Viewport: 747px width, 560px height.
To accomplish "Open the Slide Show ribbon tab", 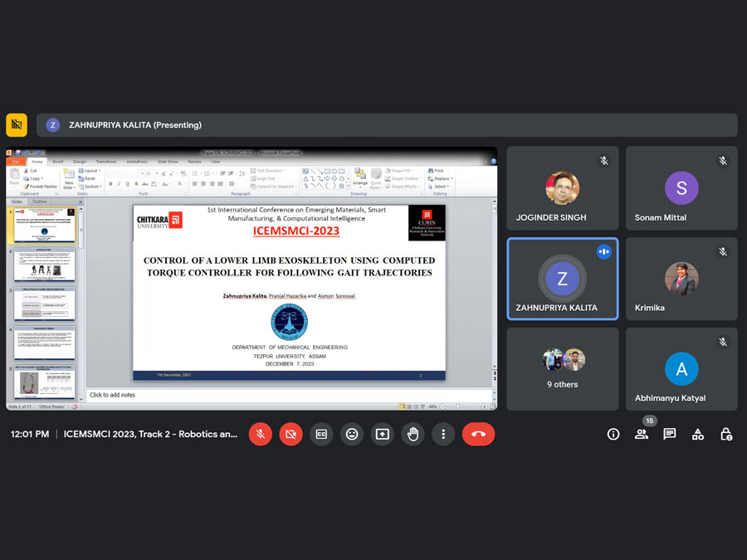I will (x=168, y=162).
